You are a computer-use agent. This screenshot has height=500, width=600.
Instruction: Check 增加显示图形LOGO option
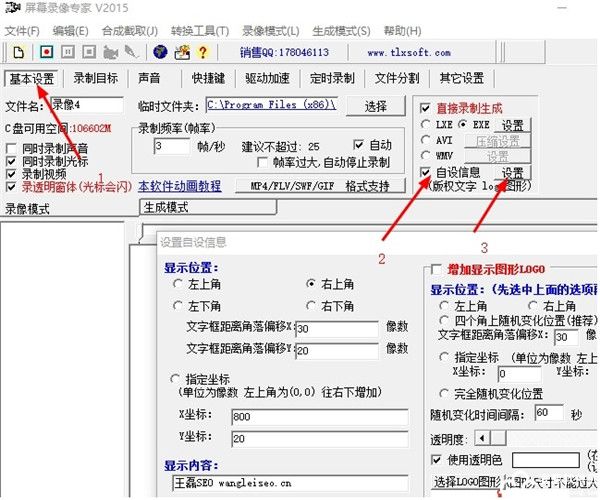tap(435, 270)
